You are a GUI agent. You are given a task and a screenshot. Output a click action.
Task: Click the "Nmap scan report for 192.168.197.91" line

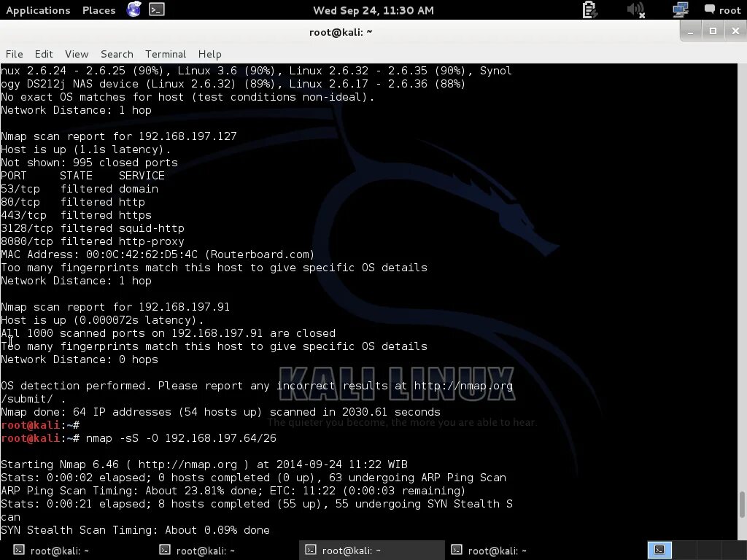[115, 307]
